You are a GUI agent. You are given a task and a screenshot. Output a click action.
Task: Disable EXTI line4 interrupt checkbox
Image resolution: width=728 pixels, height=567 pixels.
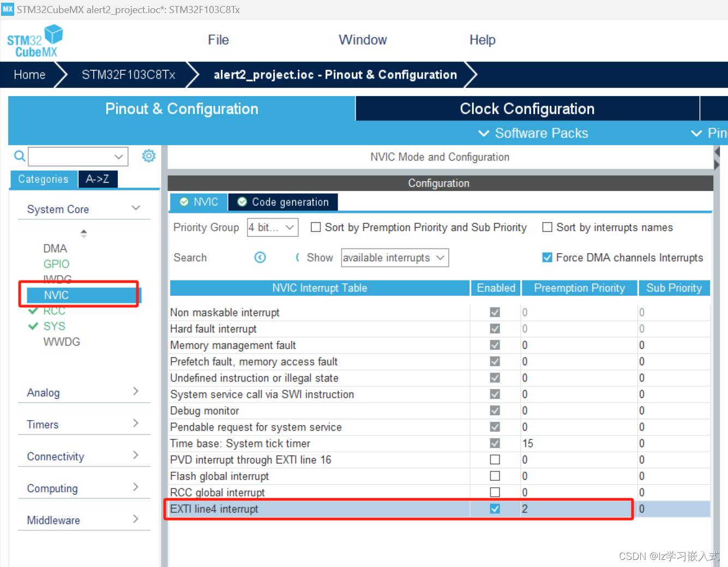point(495,509)
